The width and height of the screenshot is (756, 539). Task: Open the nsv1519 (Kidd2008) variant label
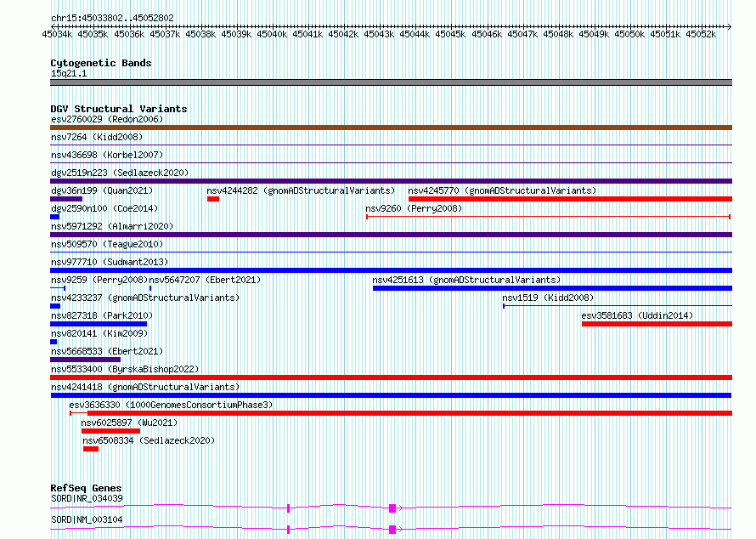(548, 298)
